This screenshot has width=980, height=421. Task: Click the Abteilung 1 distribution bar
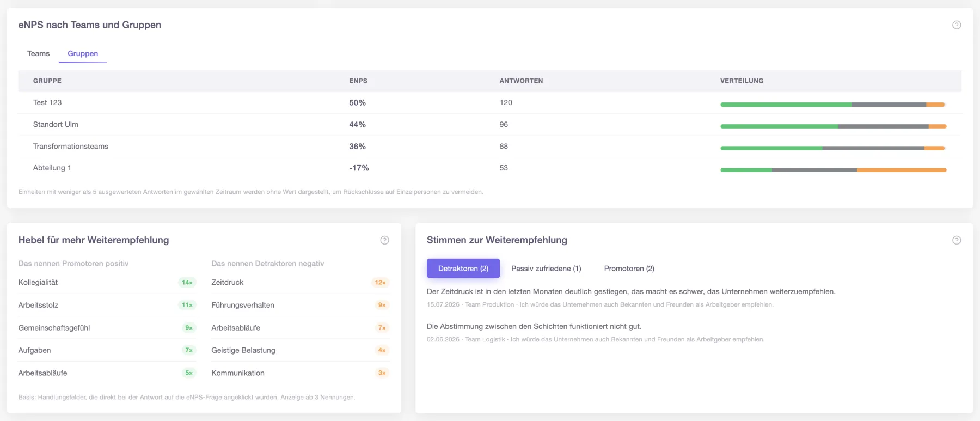[x=833, y=170]
